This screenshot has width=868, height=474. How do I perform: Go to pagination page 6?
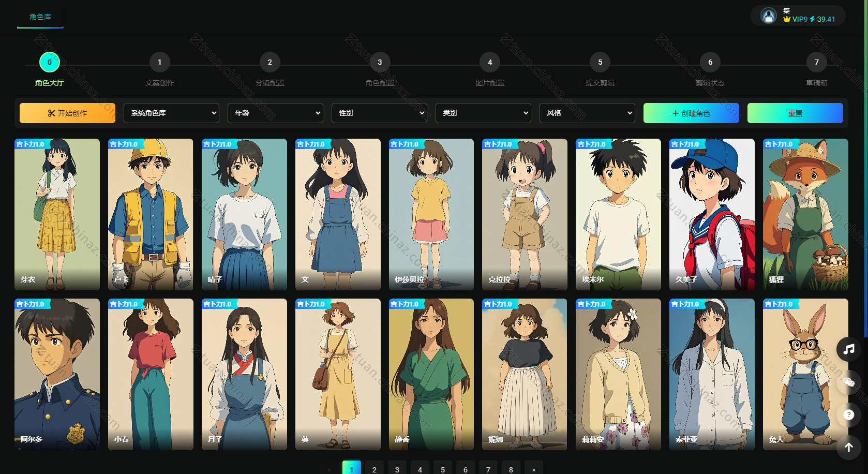point(466,468)
